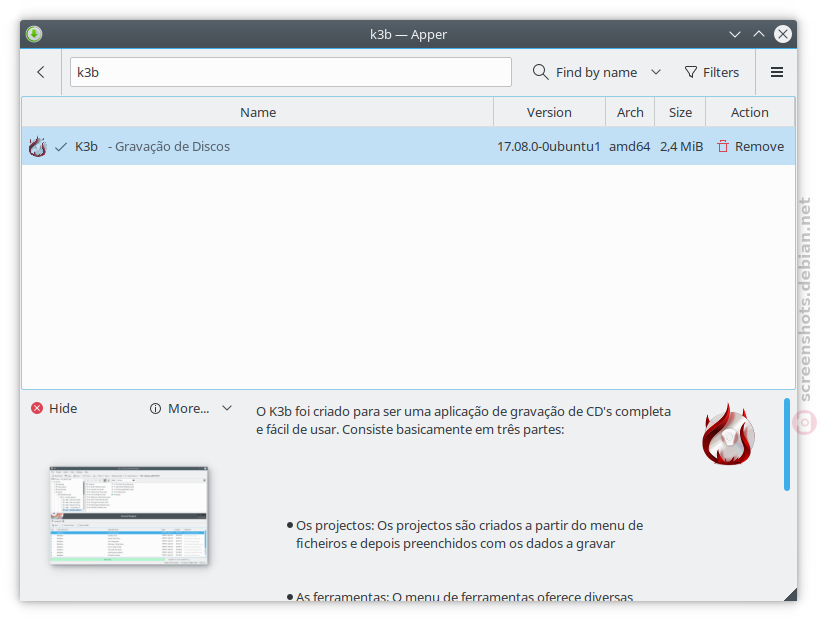Open the hamburger menu
Image resolution: width=817 pixels, height=621 pixels.
[x=777, y=72]
